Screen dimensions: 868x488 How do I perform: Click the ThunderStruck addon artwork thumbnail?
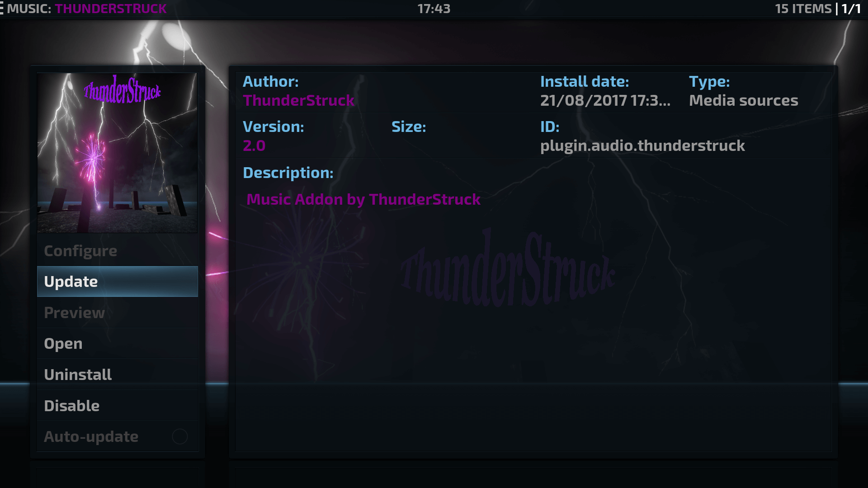point(117,153)
